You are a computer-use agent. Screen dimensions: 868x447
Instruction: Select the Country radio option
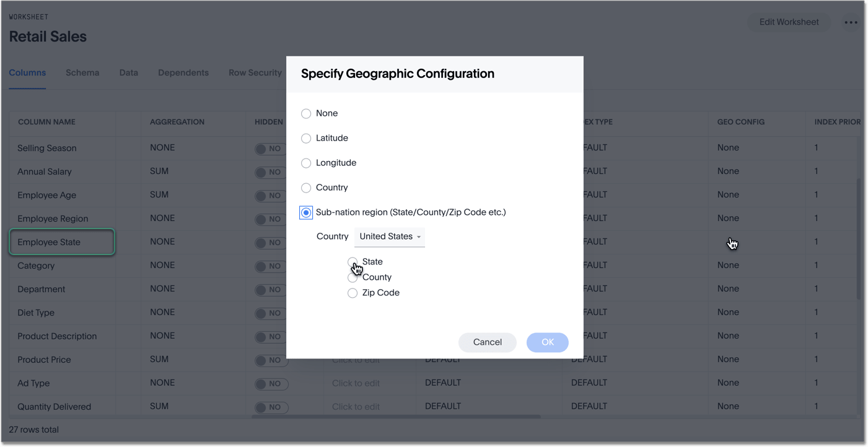tap(306, 188)
